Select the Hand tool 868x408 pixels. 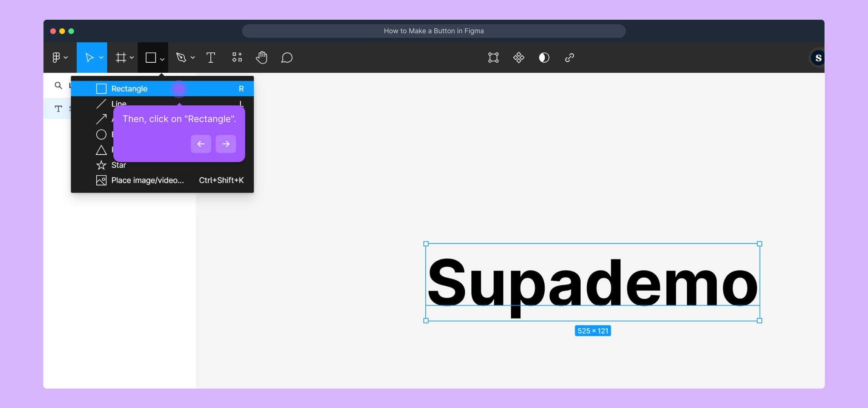click(x=261, y=58)
